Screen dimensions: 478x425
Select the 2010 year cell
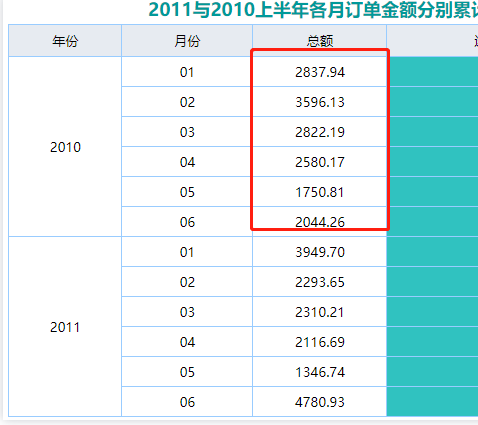65,147
